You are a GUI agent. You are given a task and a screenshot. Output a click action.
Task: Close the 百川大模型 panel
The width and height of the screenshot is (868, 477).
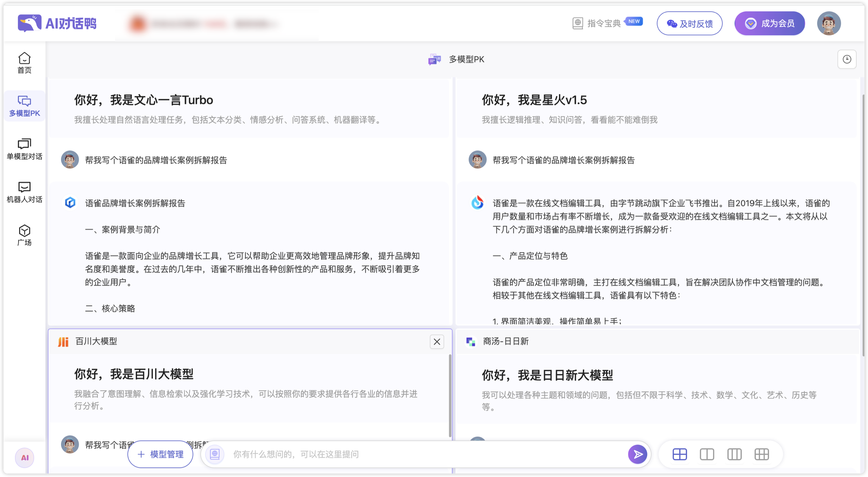[x=437, y=342]
